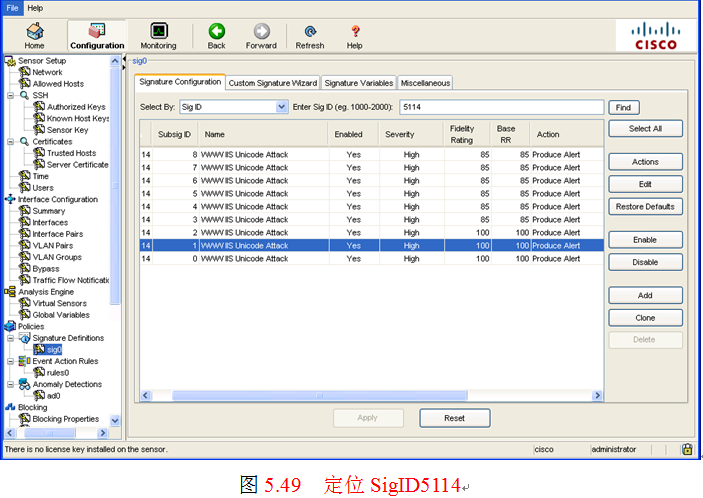
Task: Click the signature table horizontal scrollbar thumb
Action: click(320, 395)
